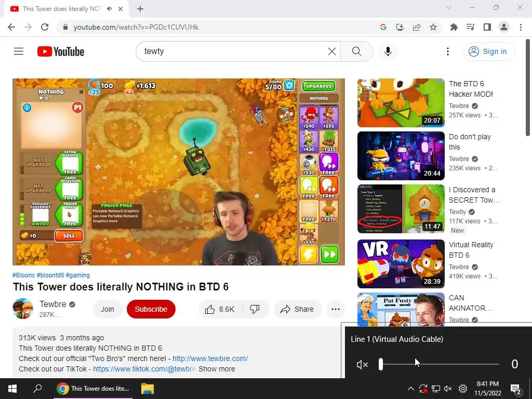
Task: Open the YouTube hamburger guide menu
Action: click(19, 51)
